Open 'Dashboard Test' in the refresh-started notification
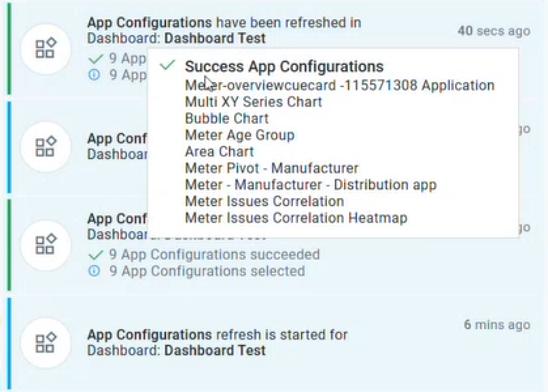Viewport: 548px width, 392px height. tap(215, 350)
